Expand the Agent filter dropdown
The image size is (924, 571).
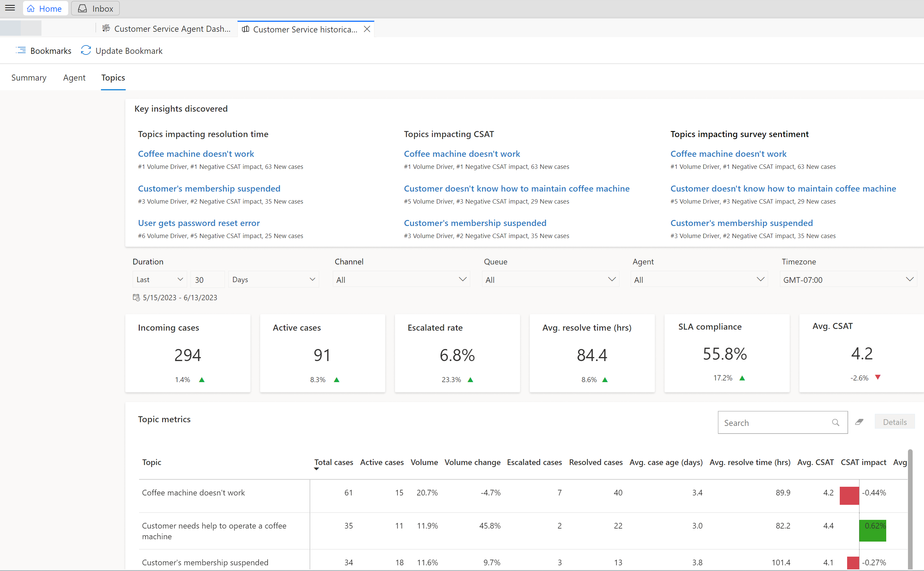point(699,279)
